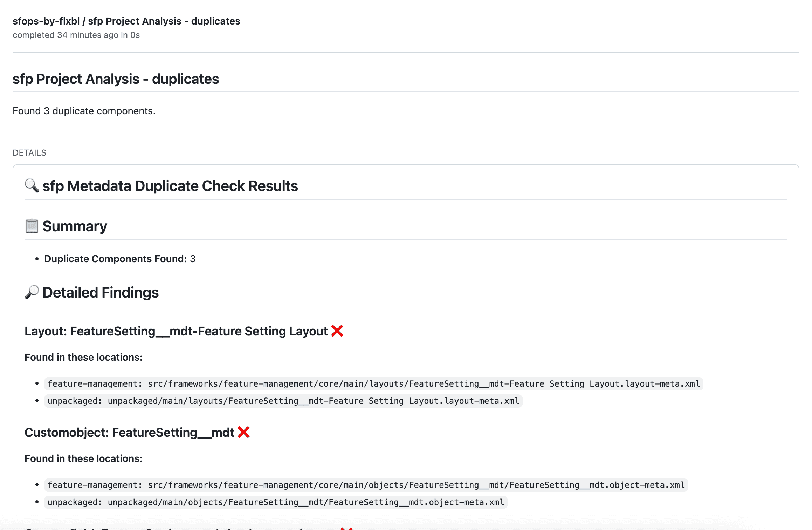This screenshot has height=530, width=812.
Task: Click 'Found in these locations:' under the Layout heading
Action: coord(83,357)
